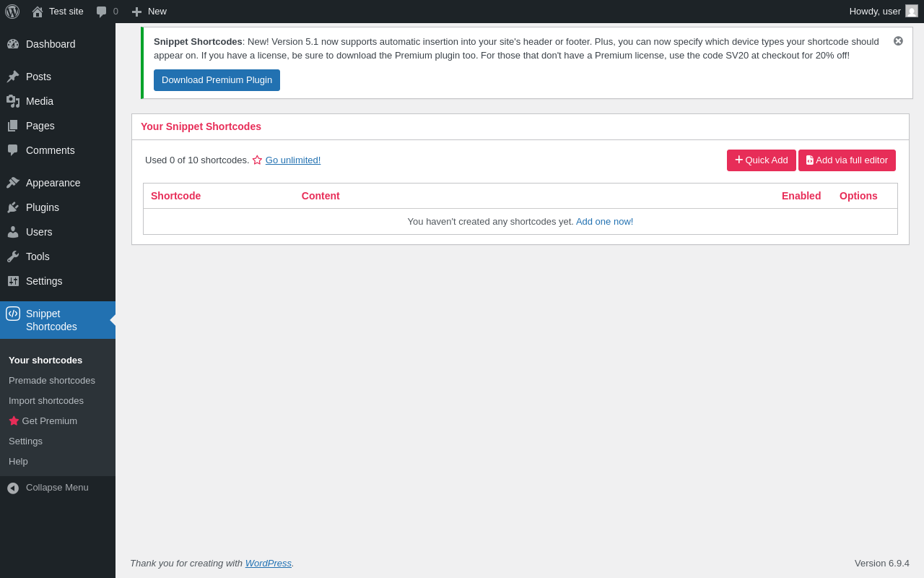Open the Pages menu item
This screenshot has width=924, height=578.
click(x=58, y=126)
